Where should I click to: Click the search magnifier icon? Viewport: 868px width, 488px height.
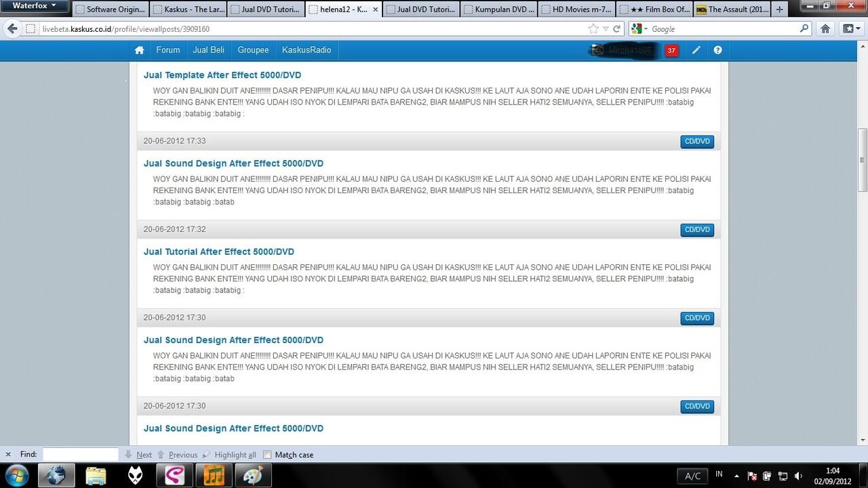pos(804,28)
